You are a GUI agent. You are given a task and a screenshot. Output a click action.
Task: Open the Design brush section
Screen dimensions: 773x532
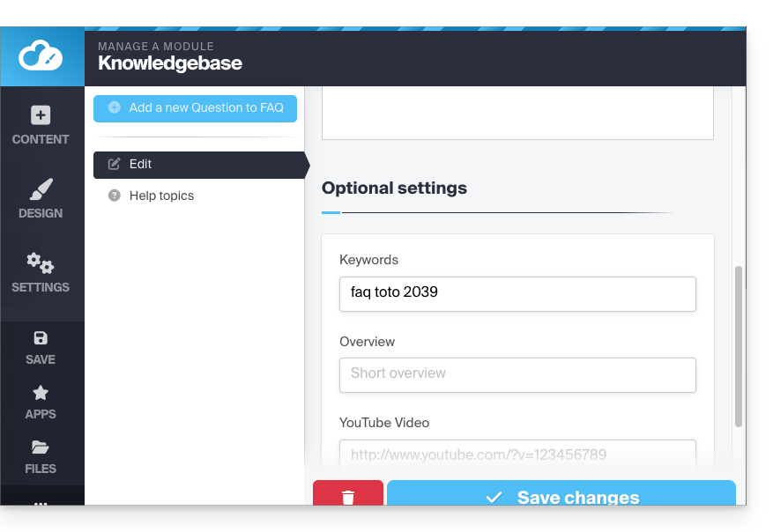(41, 199)
